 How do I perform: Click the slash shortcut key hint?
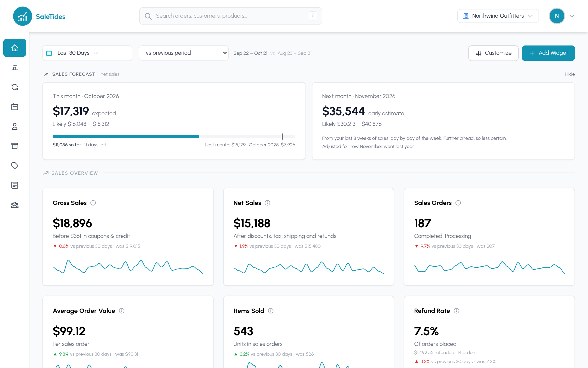pos(313,16)
